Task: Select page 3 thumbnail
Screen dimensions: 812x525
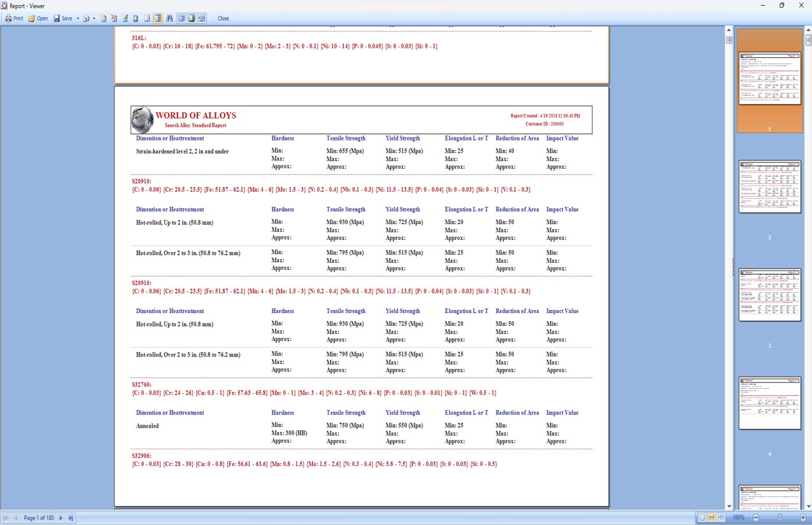Action: click(x=769, y=295)
